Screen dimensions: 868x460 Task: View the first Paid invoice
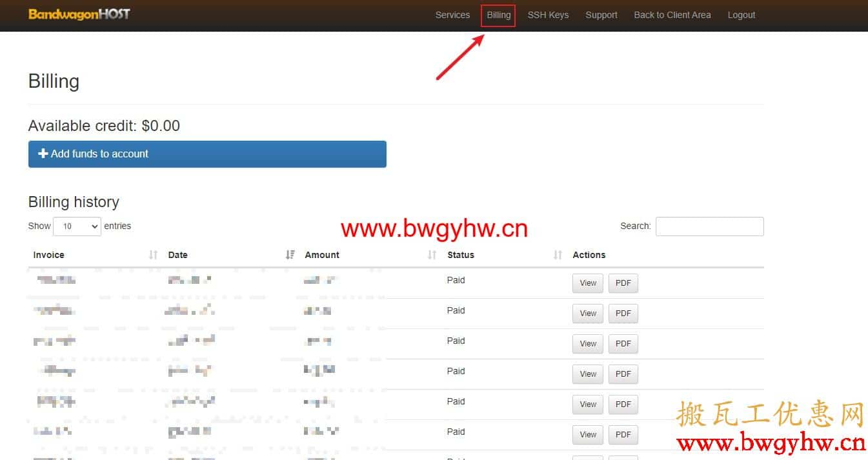click(588, 283)
